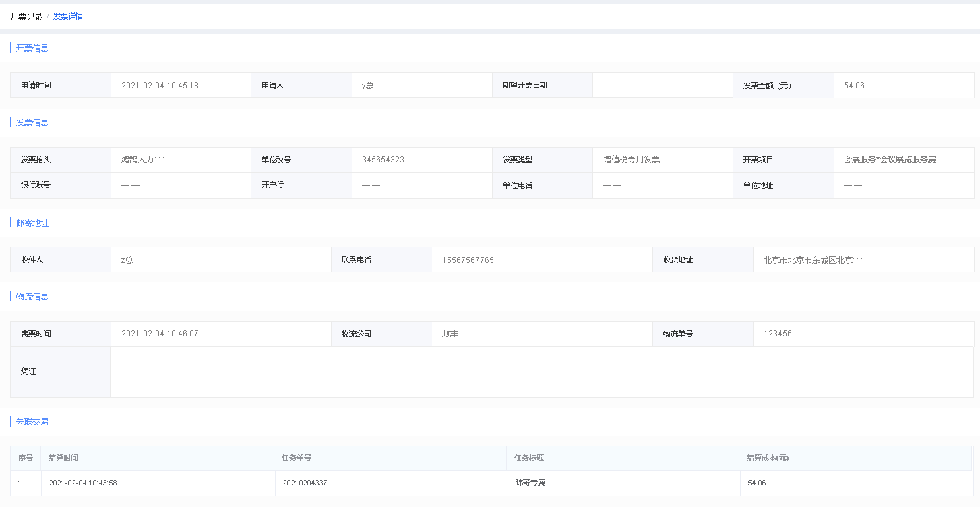This screenshot has width=980, height=507.
Task: Click the 物流公司 value 顺丰
Action: pos(450,334)
